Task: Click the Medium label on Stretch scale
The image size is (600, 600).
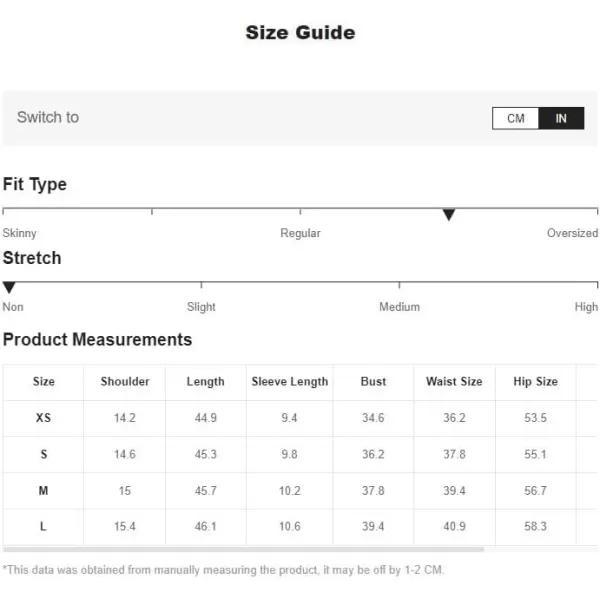Action: 399,307
